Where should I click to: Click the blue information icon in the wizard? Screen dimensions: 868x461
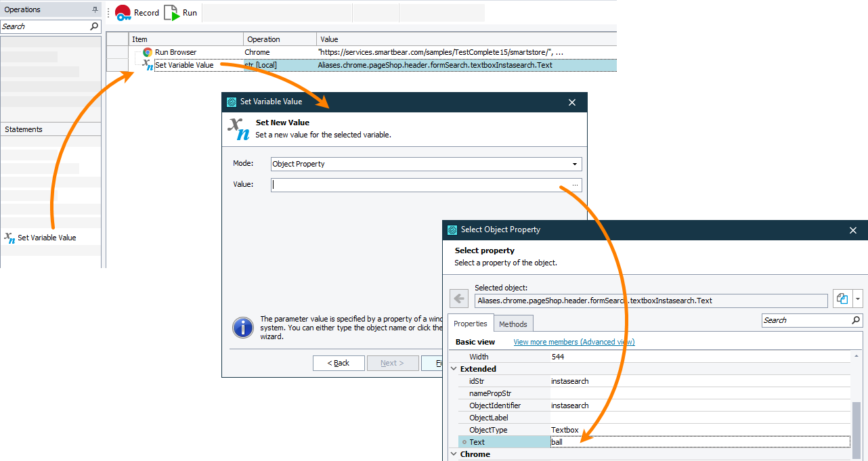[x=243, y=327]
